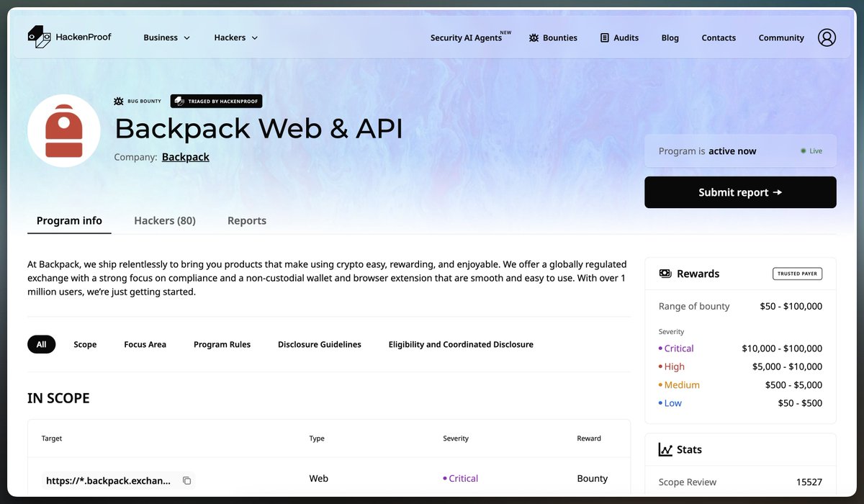
Task: Click the https://*.backpack.exchan... target
Action: pyautogui.click(x=109, y=480)
